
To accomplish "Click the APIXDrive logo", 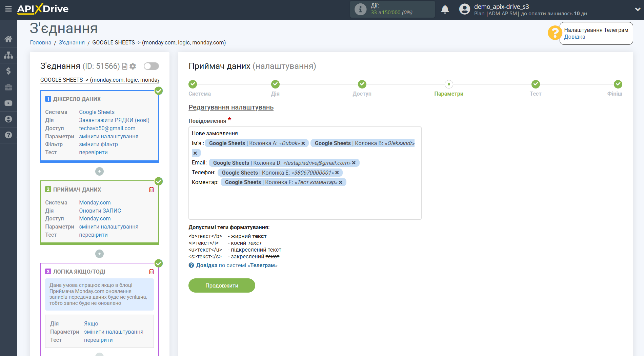I will click(x=43, y=9).
